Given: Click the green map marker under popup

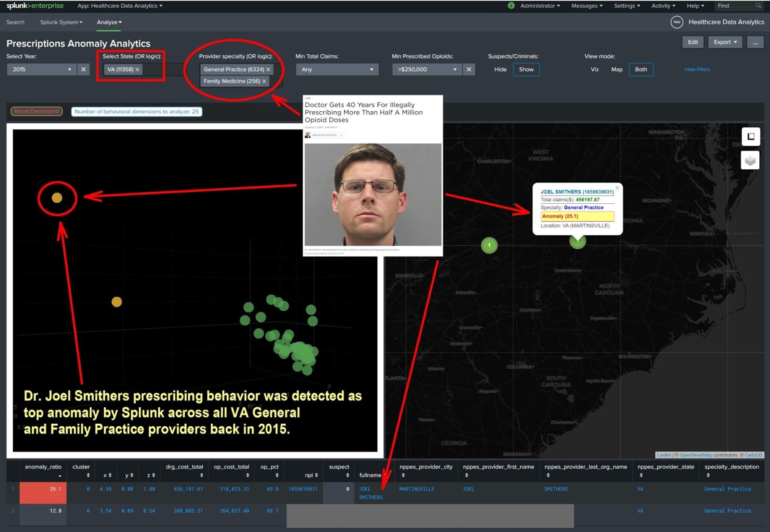Looking at the screenshot, I should (577, 241).
